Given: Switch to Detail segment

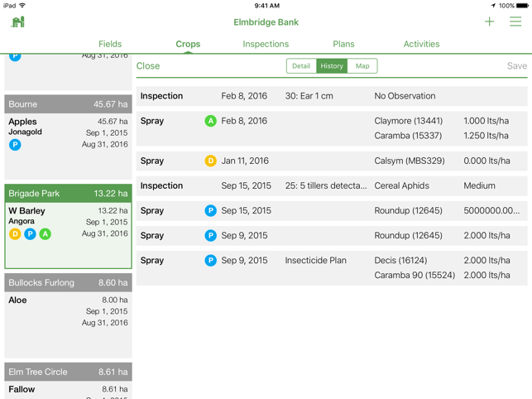Looking at the screenshot, I should (301, 66).
